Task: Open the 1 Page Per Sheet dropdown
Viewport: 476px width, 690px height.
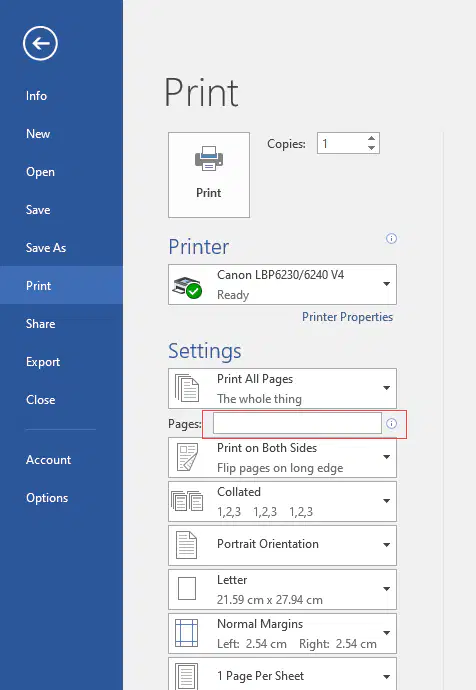Action: click(282, 674)
